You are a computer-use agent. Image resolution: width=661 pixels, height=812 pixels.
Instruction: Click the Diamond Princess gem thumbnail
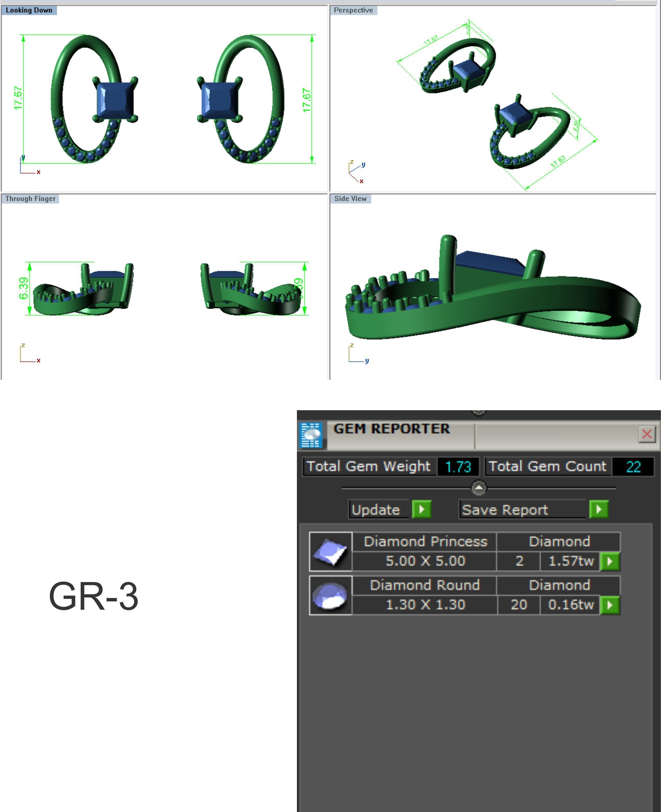coord(331,551)
